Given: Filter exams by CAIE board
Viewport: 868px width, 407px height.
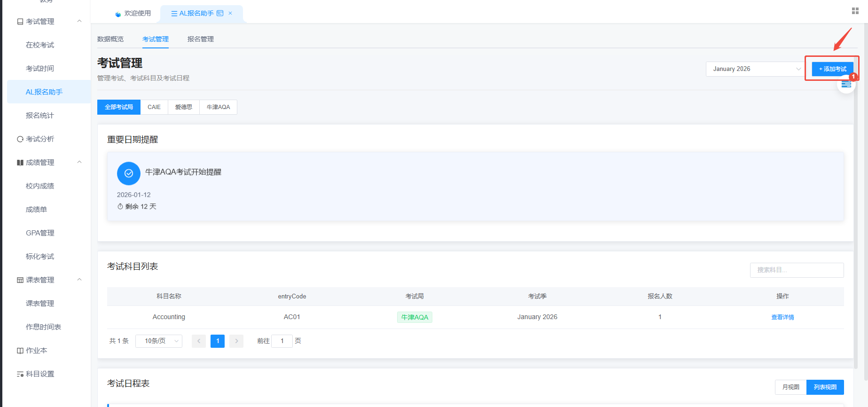Looking at the screenshot, I should 154,107.
